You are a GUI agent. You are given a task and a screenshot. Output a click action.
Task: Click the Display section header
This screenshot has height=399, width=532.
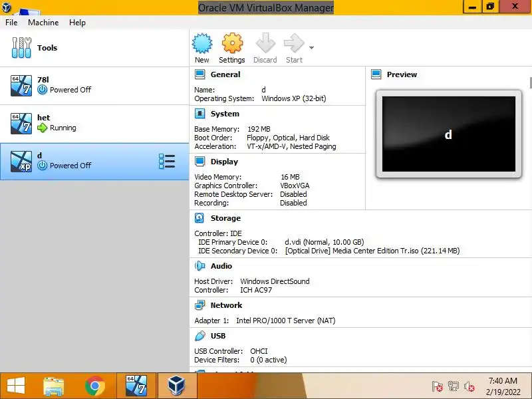click(x=224, y=162)
